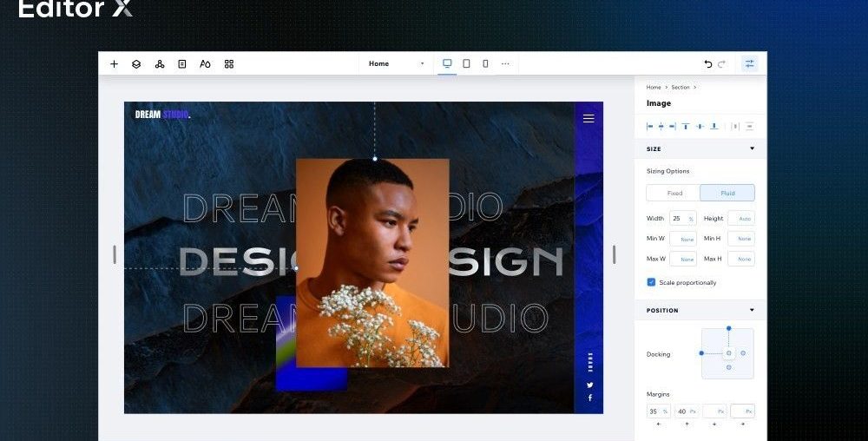This screenshot has width=868, height=441.
Task: Align image to right edge
Action: 672,127
